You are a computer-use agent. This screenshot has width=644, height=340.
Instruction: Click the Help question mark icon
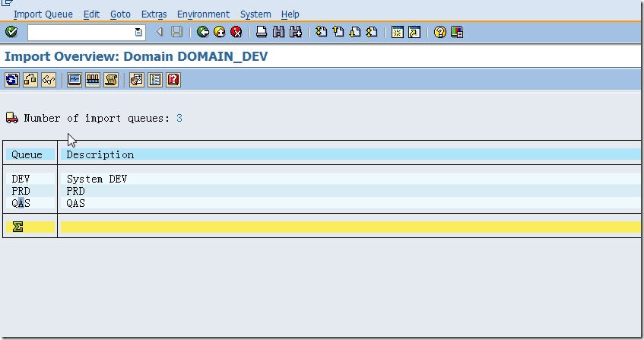(x=439, y=32)
